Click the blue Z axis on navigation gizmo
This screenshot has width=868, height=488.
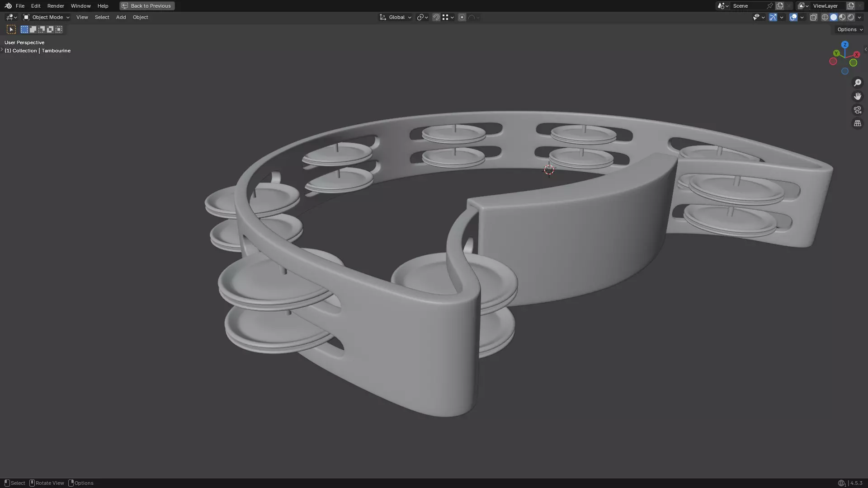coord(844,45)
